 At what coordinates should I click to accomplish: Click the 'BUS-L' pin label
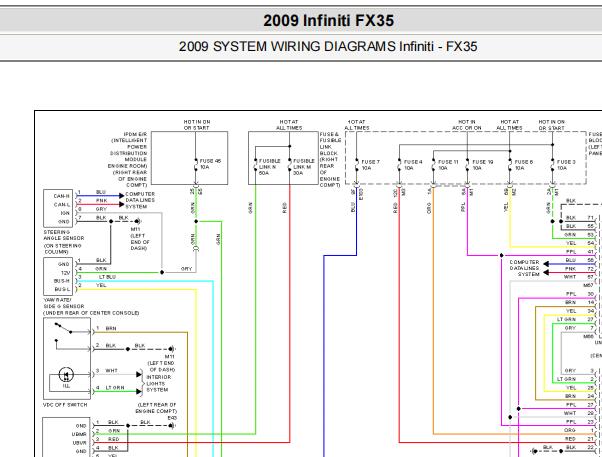(x=62, y=289)
